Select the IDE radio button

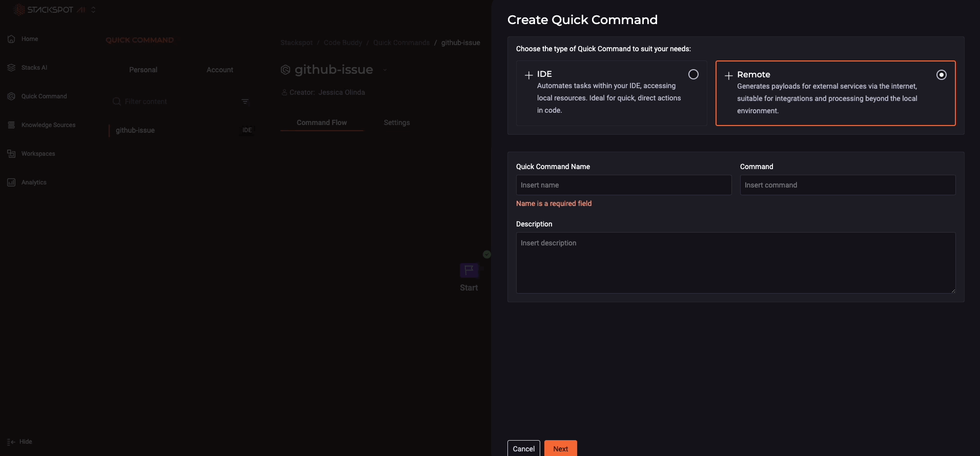(693, 74)
